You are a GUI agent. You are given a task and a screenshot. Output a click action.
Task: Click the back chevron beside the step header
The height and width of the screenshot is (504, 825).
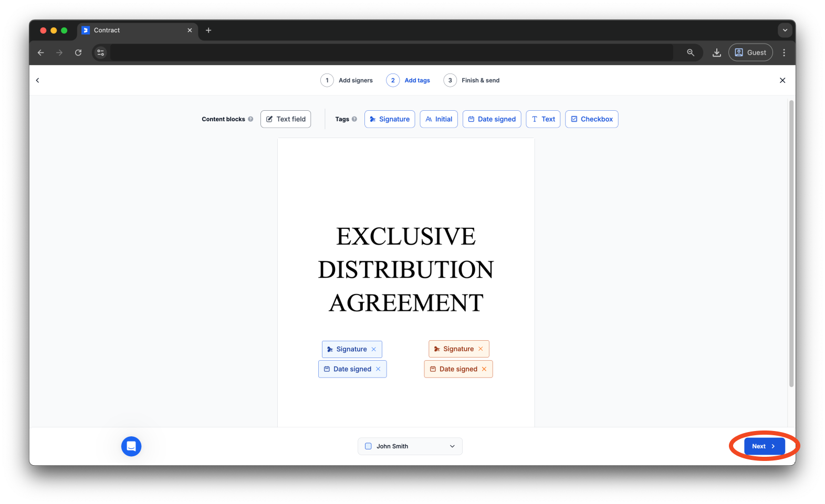[x=37, y=80]
